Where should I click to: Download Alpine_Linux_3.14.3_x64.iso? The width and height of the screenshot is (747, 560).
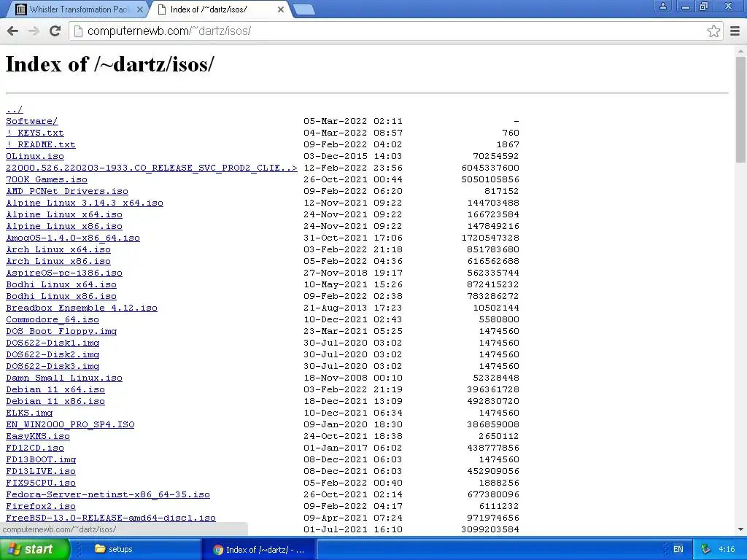pyautogui.click(x=85, y=203)
